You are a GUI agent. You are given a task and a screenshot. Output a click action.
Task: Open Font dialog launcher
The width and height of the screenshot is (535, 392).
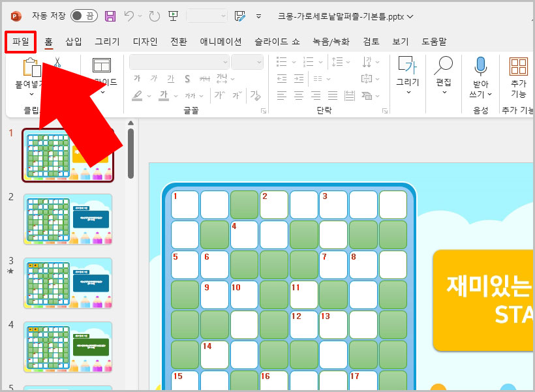tap(264, 110)
